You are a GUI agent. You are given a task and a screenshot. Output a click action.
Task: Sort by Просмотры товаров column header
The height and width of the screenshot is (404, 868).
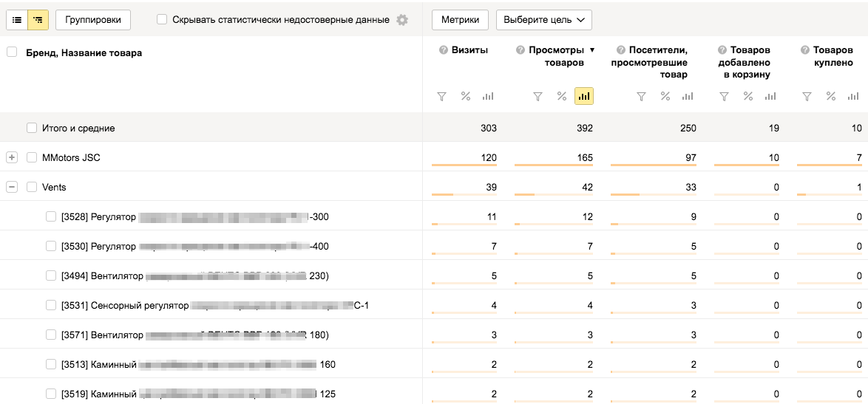pos(556,56)
